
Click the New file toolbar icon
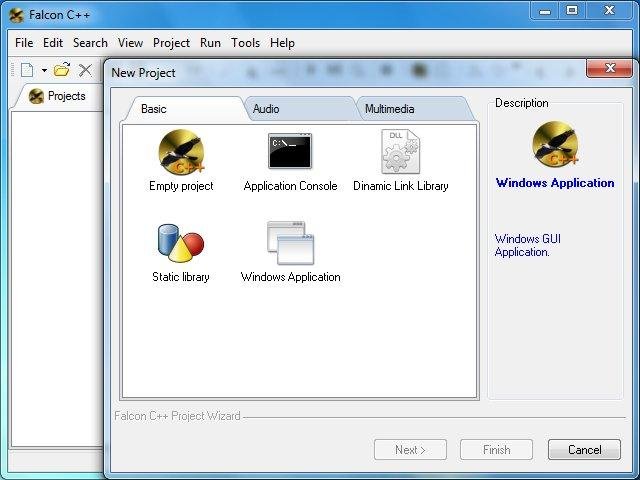point(27,70)
